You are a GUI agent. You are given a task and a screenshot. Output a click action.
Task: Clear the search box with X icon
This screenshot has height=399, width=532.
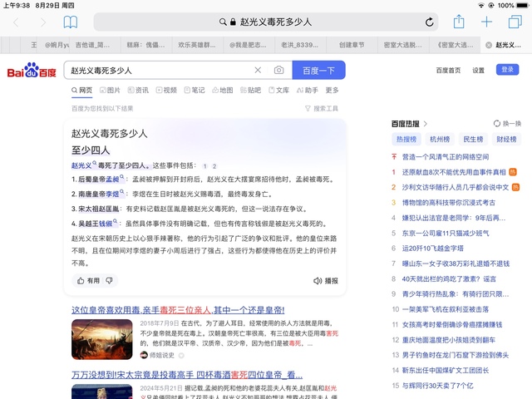(x=258, y=71)
